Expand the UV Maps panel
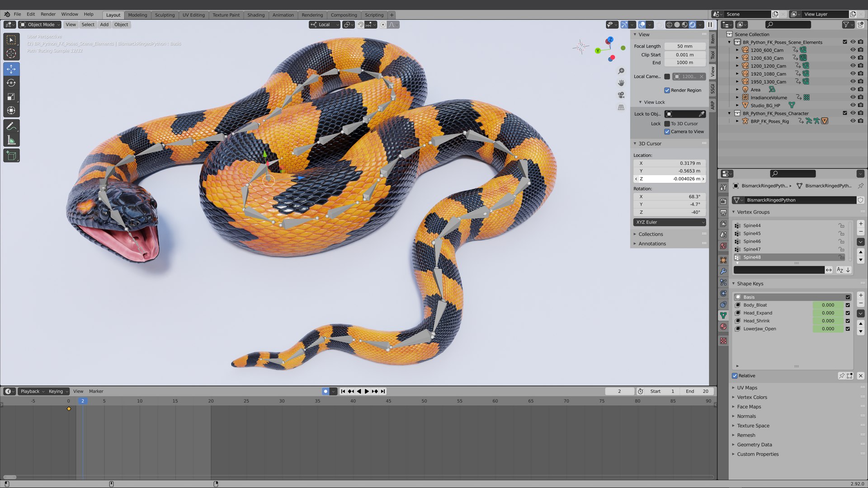Image resolution: width=868 pixels, height=488 pixels. pos(747,388)
